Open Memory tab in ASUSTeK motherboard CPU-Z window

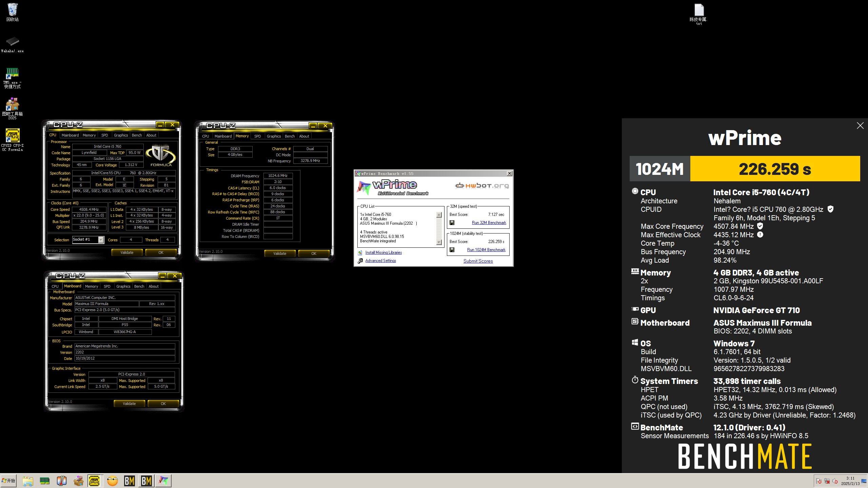[x=92, y=286]
